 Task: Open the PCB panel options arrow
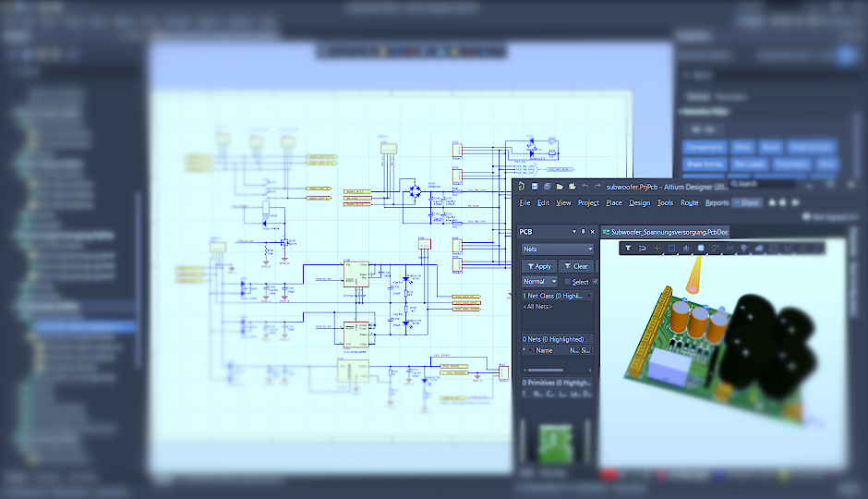pos(573,231)
